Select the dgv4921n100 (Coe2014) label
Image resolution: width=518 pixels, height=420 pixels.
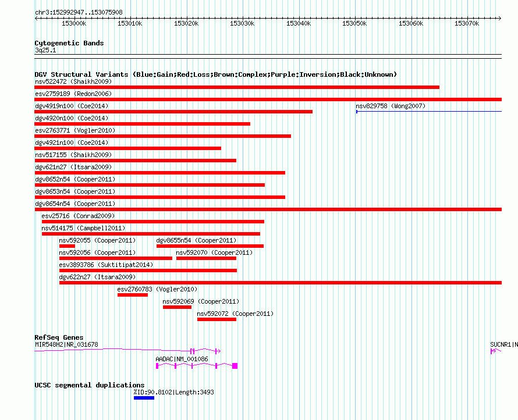pyautogui.click(x=72, y=143)
